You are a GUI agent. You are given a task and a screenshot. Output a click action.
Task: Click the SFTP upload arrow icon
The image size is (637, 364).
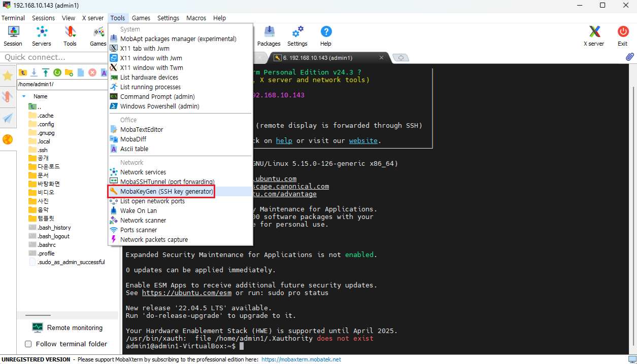click(46, 72)
